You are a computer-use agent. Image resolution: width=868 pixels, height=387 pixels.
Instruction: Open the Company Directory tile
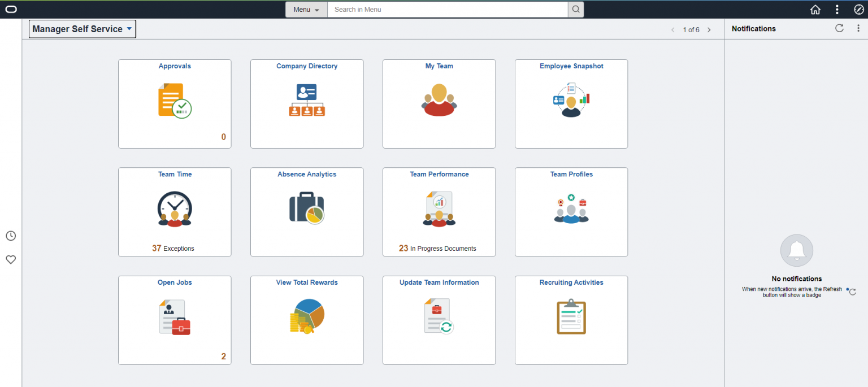point(306,103)
